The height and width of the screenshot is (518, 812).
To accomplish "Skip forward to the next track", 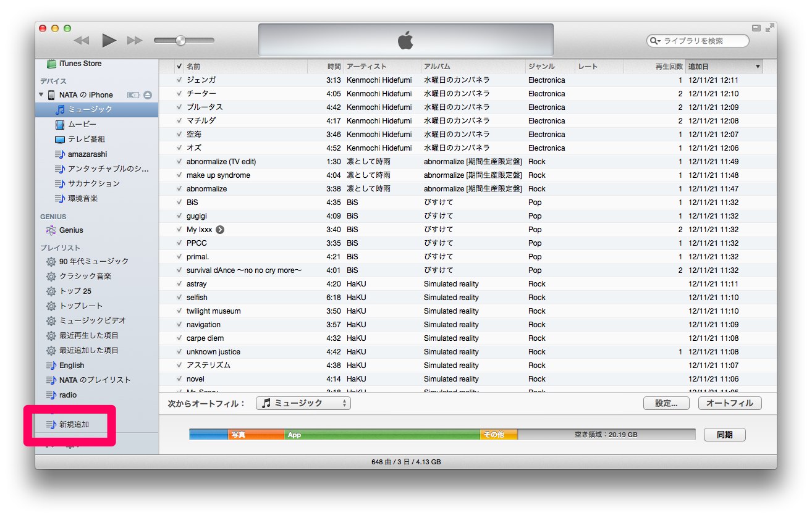I will click(x=135, y=41).
